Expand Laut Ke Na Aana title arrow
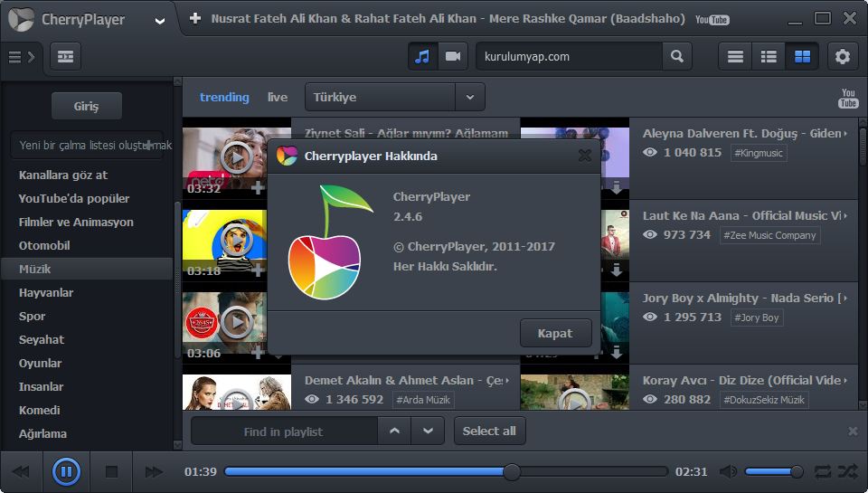The height and width of the screenshot is (493, 868). (x=845, y=215)
